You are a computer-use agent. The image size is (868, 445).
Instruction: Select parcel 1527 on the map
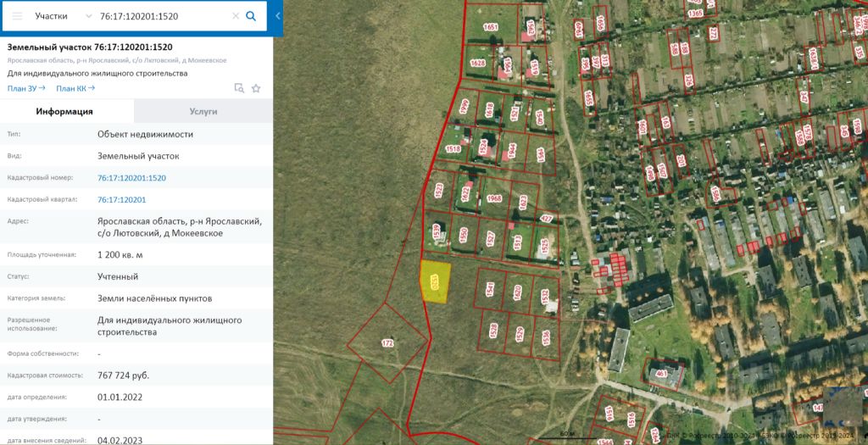(491, 238)
